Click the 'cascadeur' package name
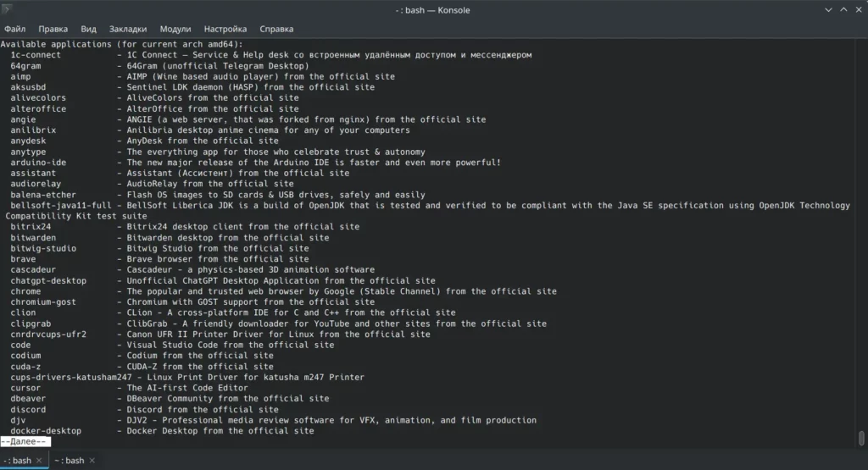Image resolution: width=868 pixels, height=470 pixels. 33,270
